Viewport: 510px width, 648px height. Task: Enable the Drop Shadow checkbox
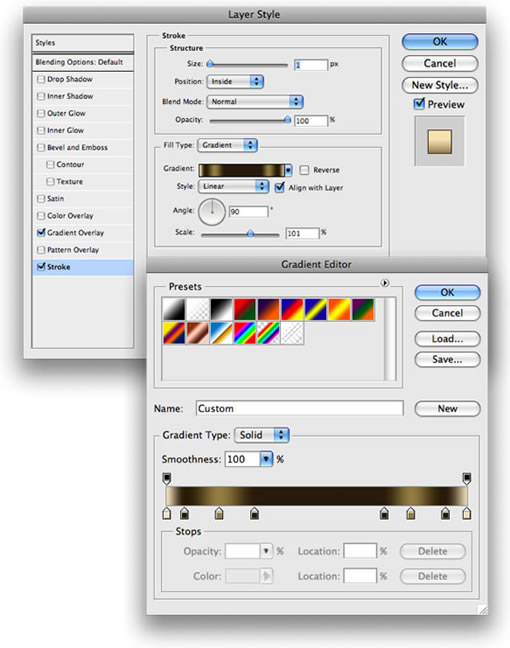pos(41,79)
